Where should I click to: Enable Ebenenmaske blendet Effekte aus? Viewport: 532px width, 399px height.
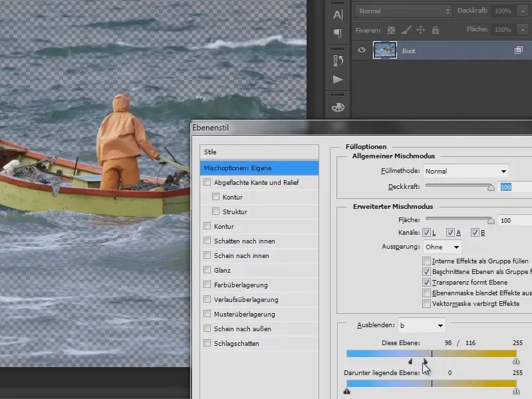[x=426, y=293]
